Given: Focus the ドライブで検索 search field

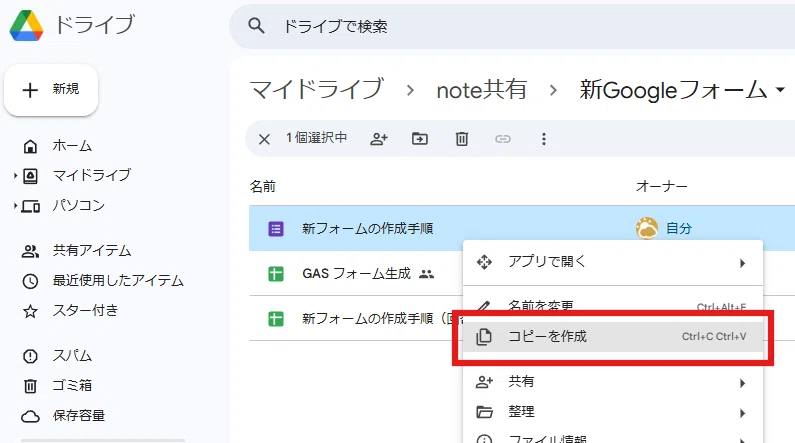Looking at the screenshot, I should pyautogui.click(x=512, y=26).
